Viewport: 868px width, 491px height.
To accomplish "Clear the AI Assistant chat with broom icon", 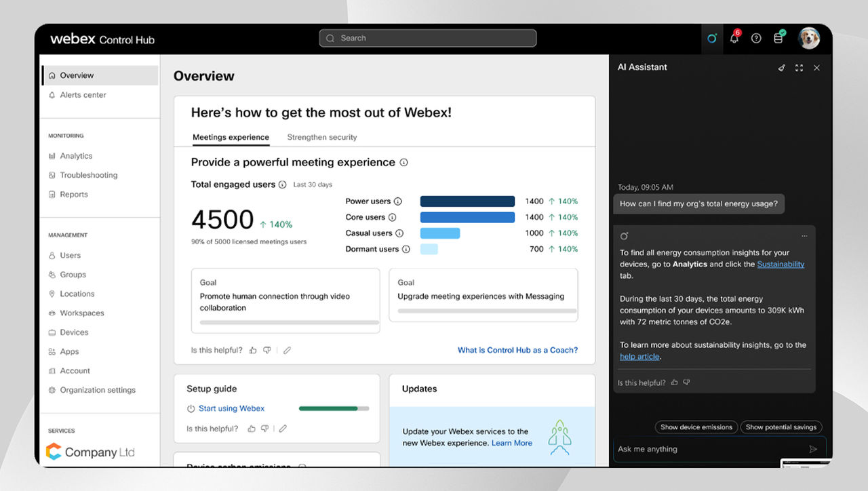I will pos(781,68).
